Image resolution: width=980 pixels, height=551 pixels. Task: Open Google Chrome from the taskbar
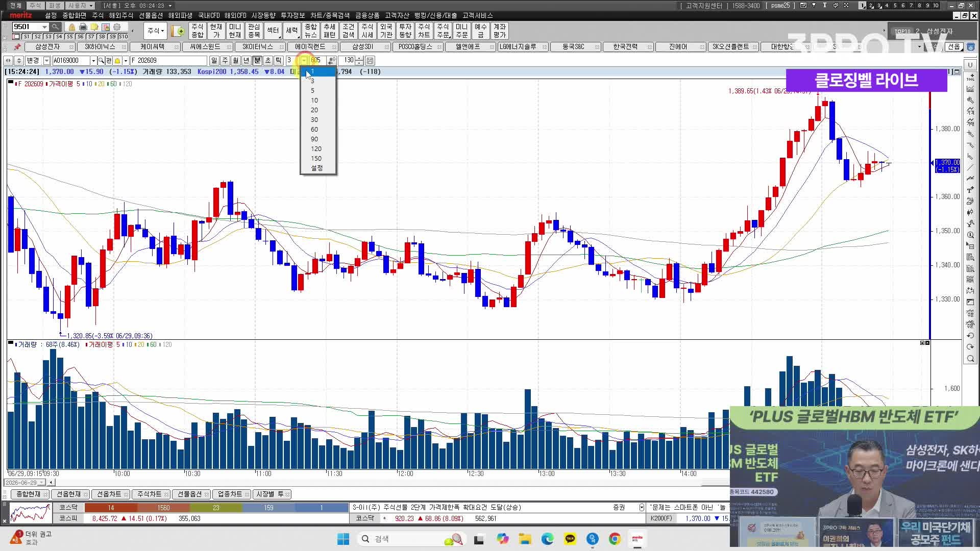[x=615, y=539]
